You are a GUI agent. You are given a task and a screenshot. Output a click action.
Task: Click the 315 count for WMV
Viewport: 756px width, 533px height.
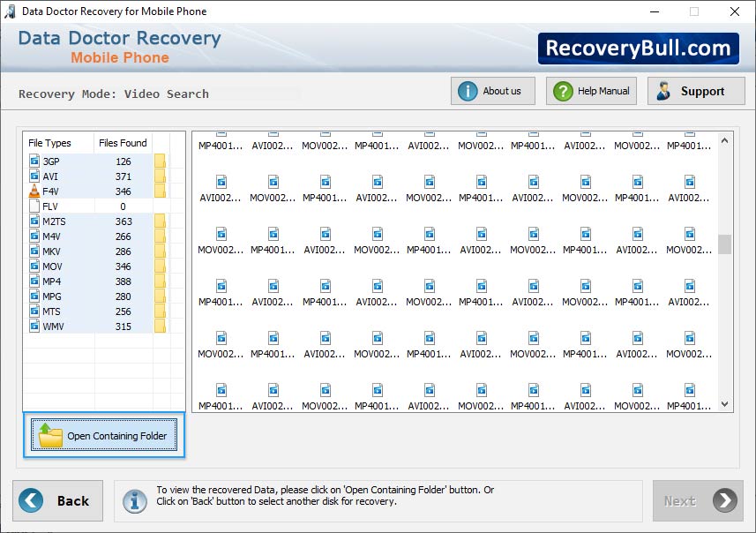(x=123, y=327)
